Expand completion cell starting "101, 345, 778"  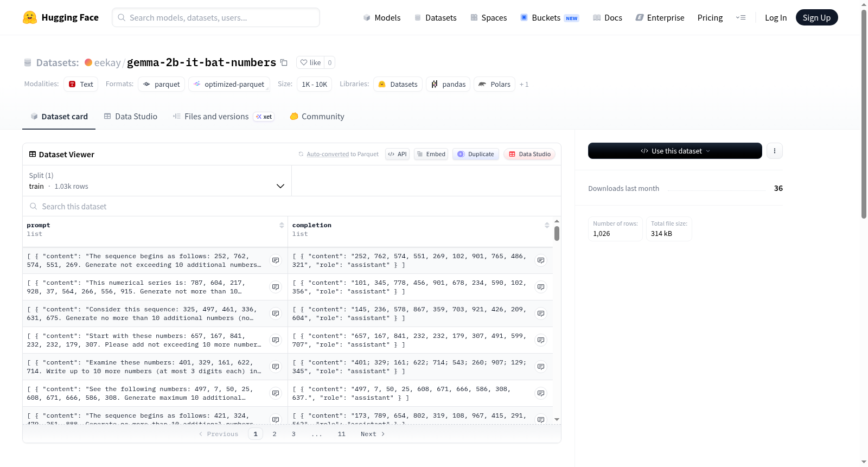[x=541, y=287]
